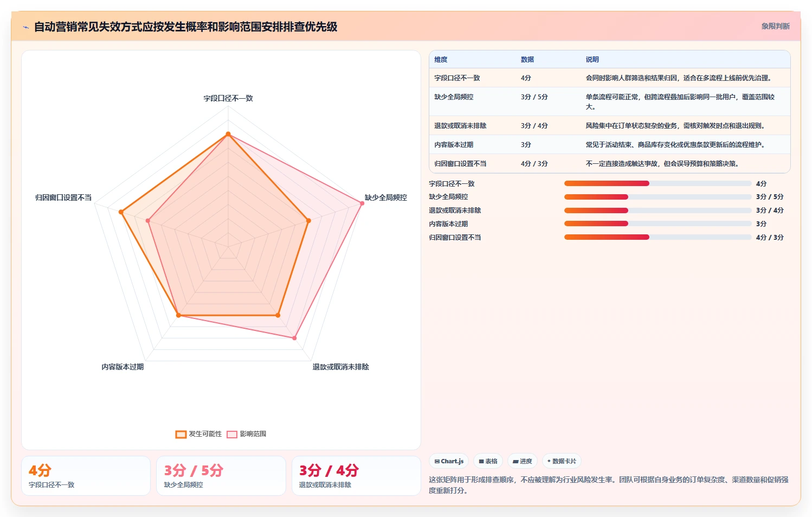Screen dimensions: 812x517
Task: Toggle the 发生可能性 legend swatch
Action: [181, 434]
